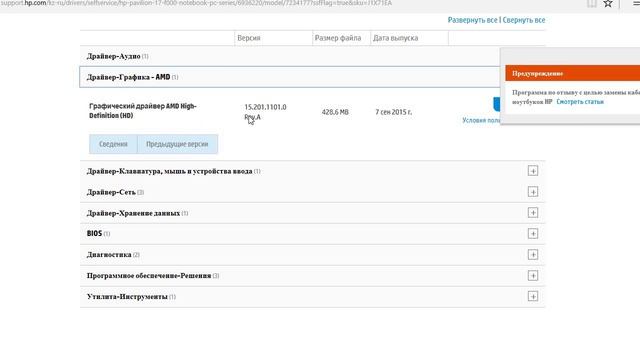Click the Программное обеспечение-Решения label
The image size is (640, 360).
149,276
